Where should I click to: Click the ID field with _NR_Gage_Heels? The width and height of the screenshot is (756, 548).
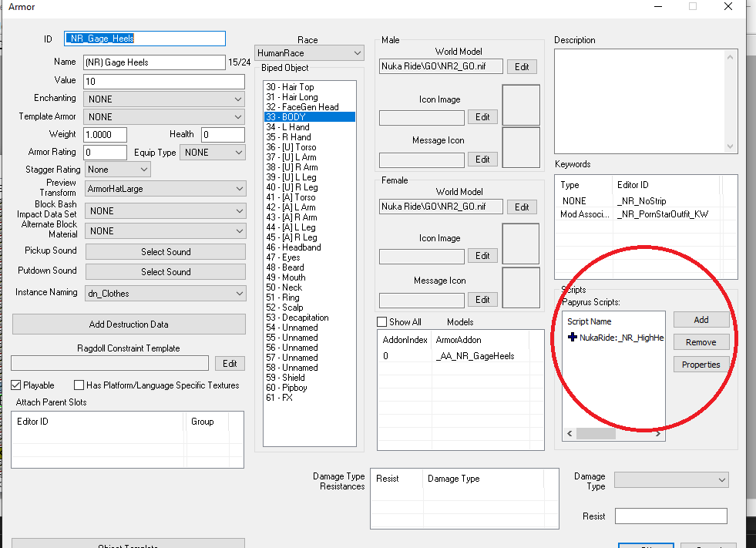coord(145,39)
